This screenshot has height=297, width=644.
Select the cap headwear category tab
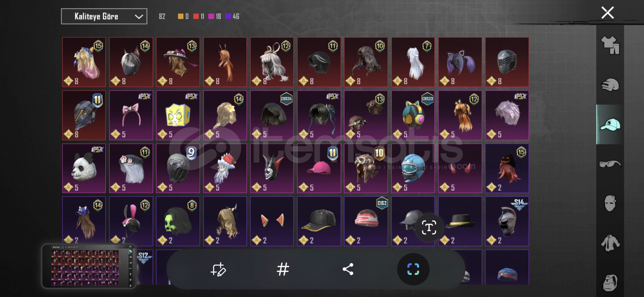click(x=610, y=124)
